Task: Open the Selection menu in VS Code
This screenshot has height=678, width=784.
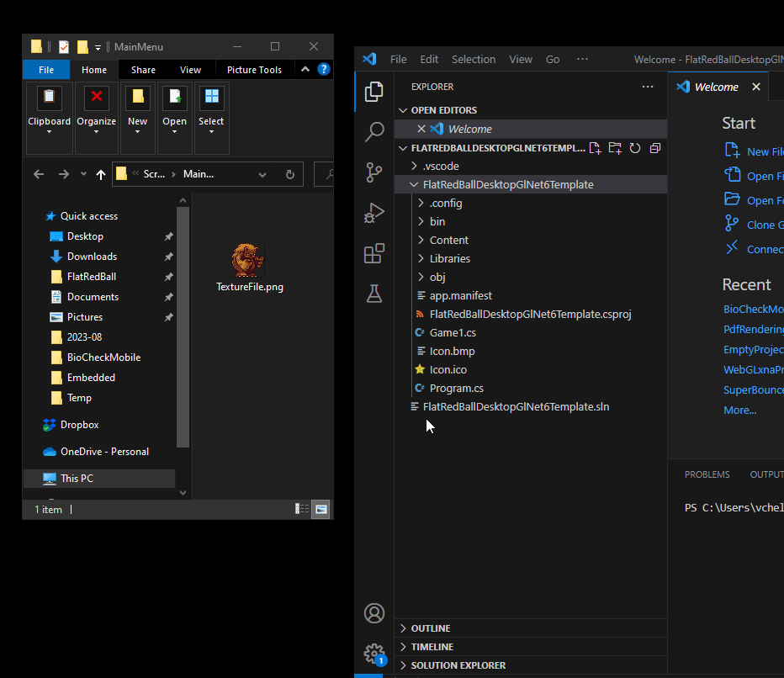Action: pyautogui.click(x=473, y=60)
